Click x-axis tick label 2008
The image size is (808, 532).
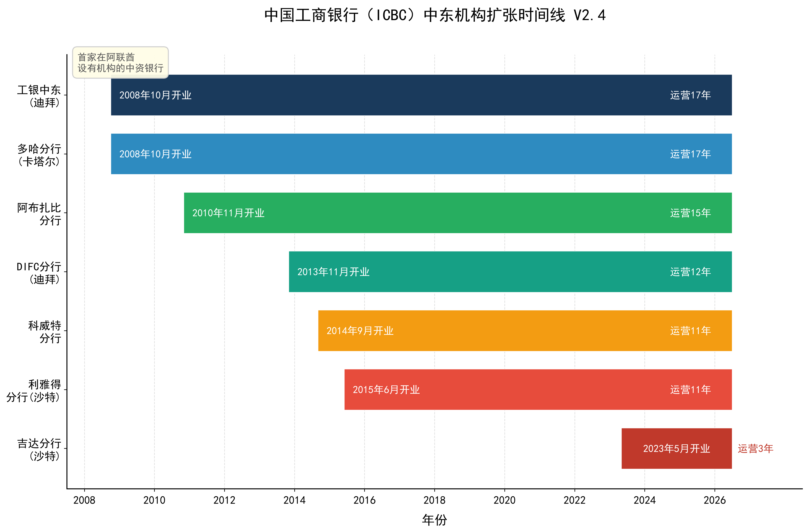(84, 500)
